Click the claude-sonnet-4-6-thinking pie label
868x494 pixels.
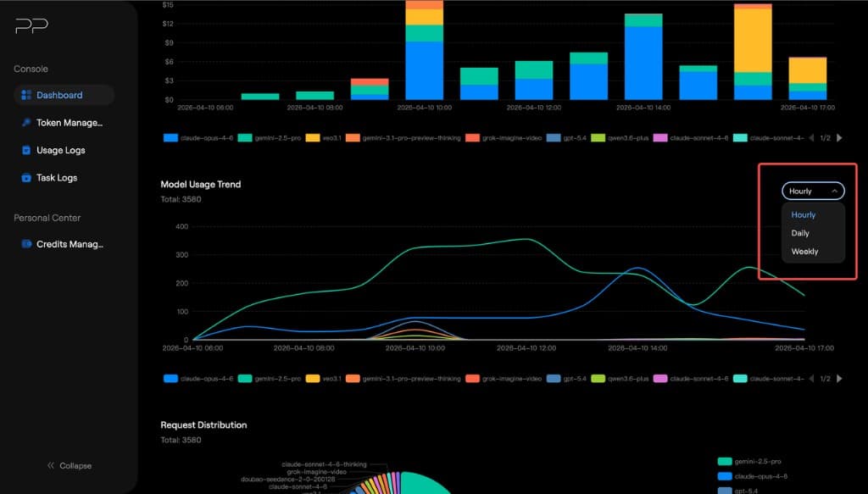[324, 464]
